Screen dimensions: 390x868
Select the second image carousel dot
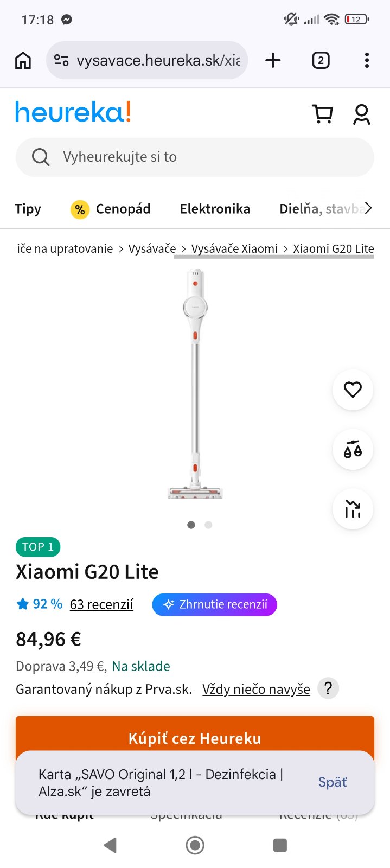pyautogui.click(x=208, y=525)
